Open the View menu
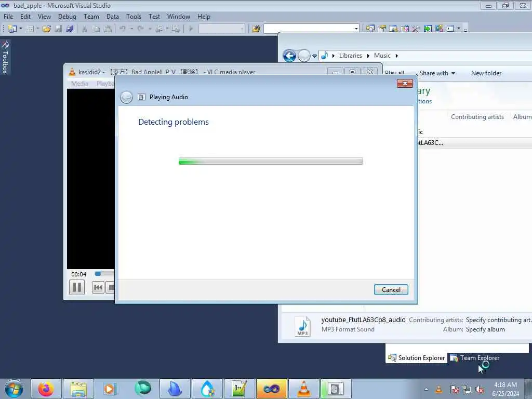Screen dimensions: 532x399 44,17
